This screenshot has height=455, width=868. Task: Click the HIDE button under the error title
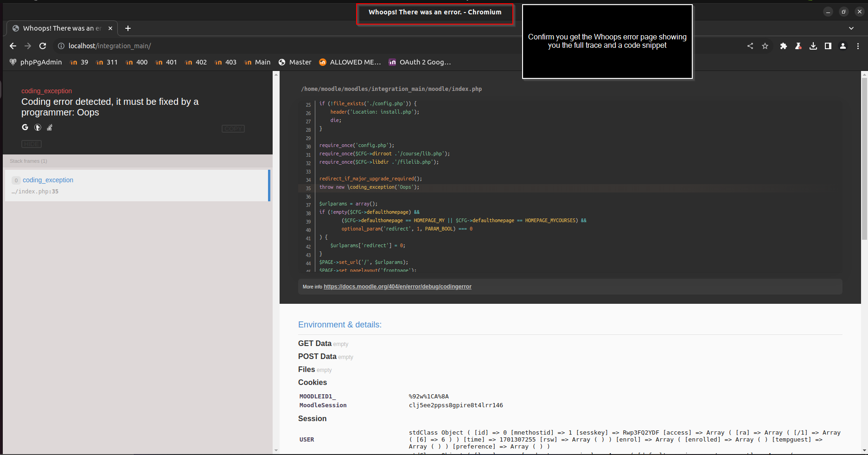pos(32,144)
